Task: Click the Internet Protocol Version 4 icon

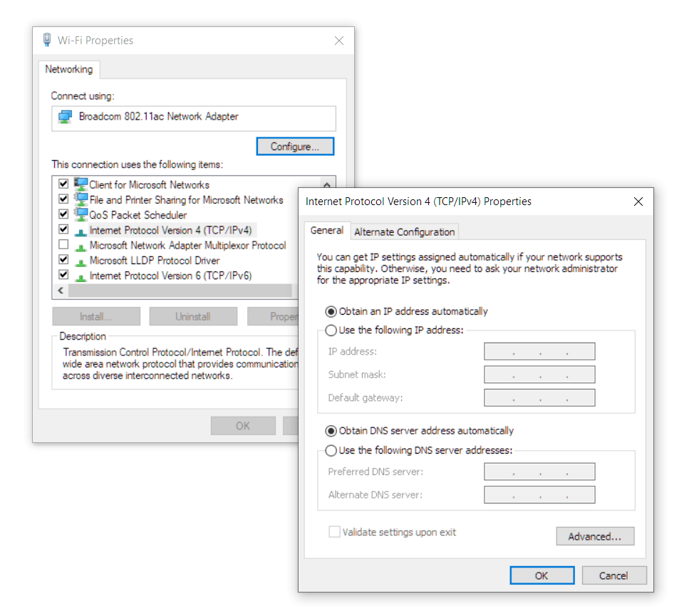Action: coord(80,230)
